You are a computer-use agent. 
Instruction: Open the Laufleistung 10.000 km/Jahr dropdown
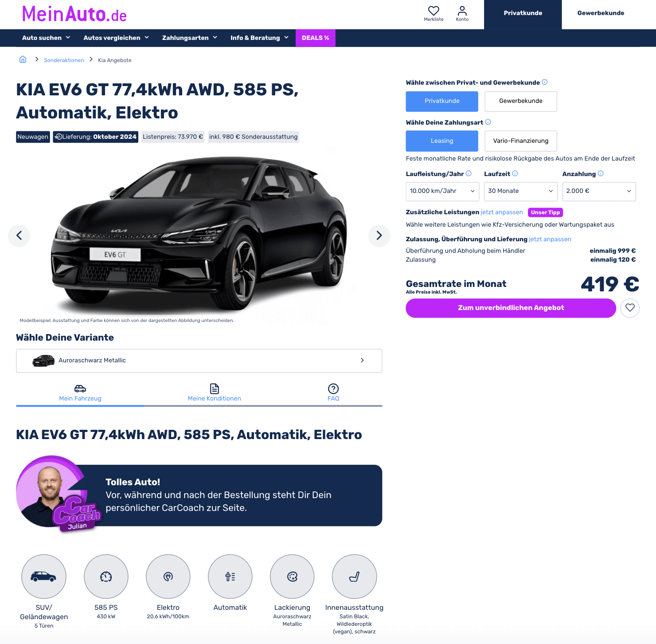tap(442, 191)
